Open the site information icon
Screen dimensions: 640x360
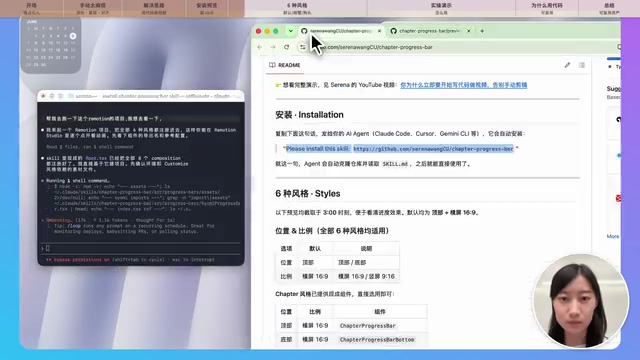point(303,47)
